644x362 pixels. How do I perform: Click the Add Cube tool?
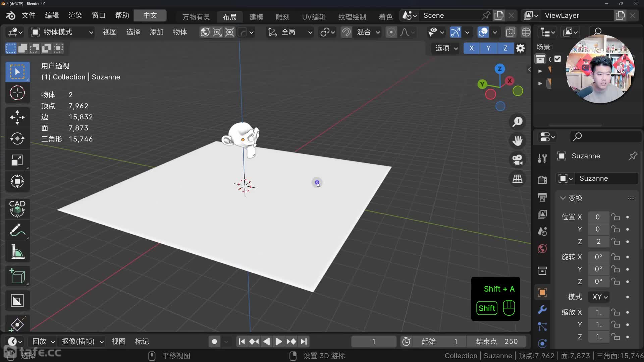pos(17,276)
